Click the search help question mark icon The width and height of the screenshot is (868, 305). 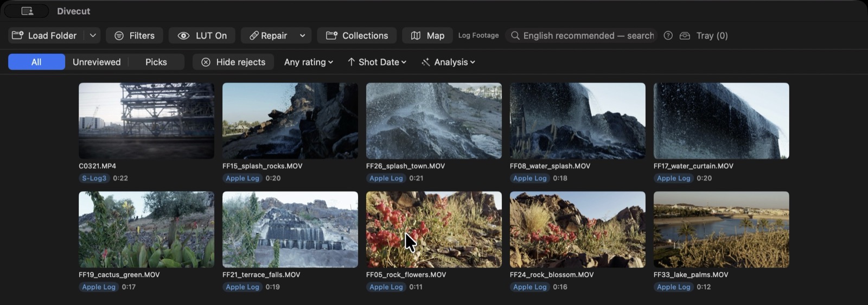click(668, 35)
